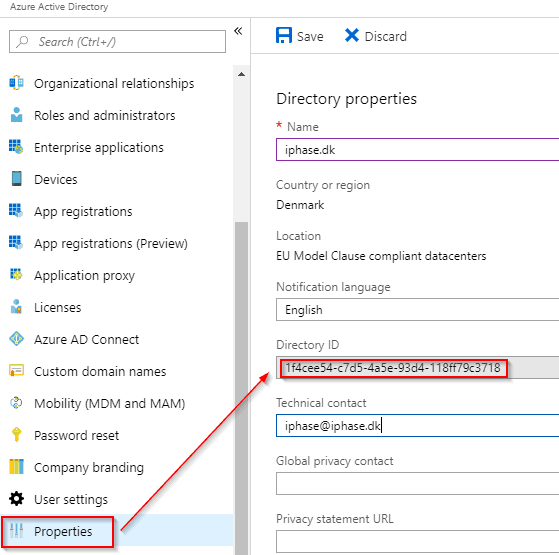559x555 pixels.
Task: Collapse the sidebar with double chevron
Action: [x=238, y=31]
